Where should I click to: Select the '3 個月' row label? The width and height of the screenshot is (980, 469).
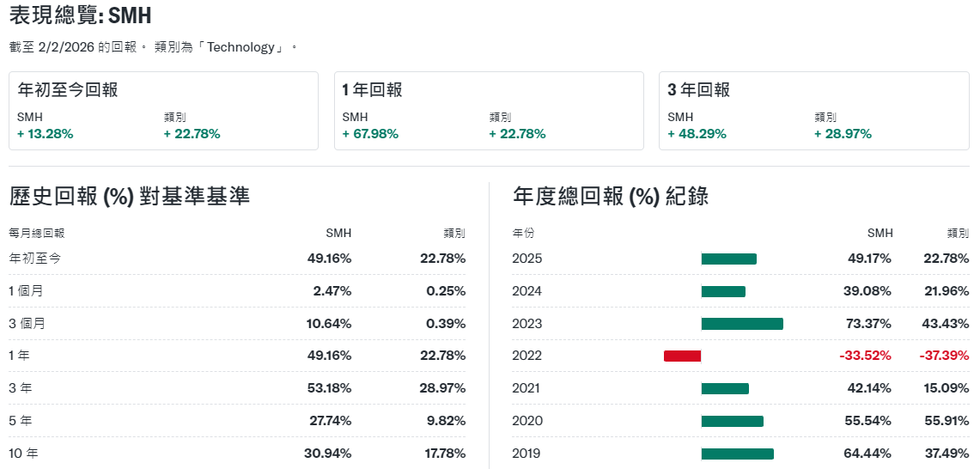(27, 323)
